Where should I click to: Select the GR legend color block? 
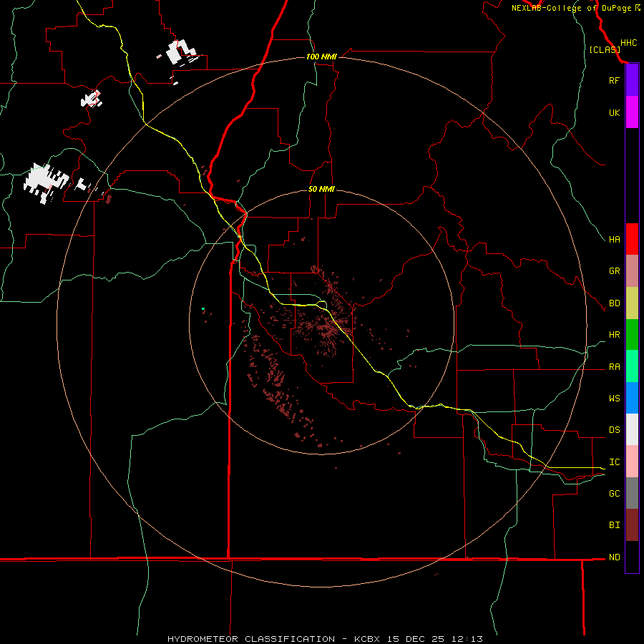tap(632, 271)
